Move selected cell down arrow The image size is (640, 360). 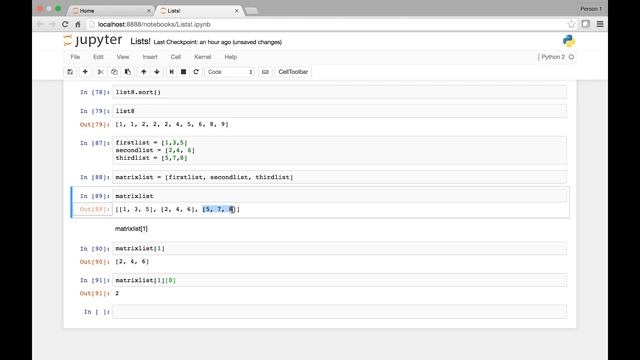pyautogui.click(x=157, y=72)
